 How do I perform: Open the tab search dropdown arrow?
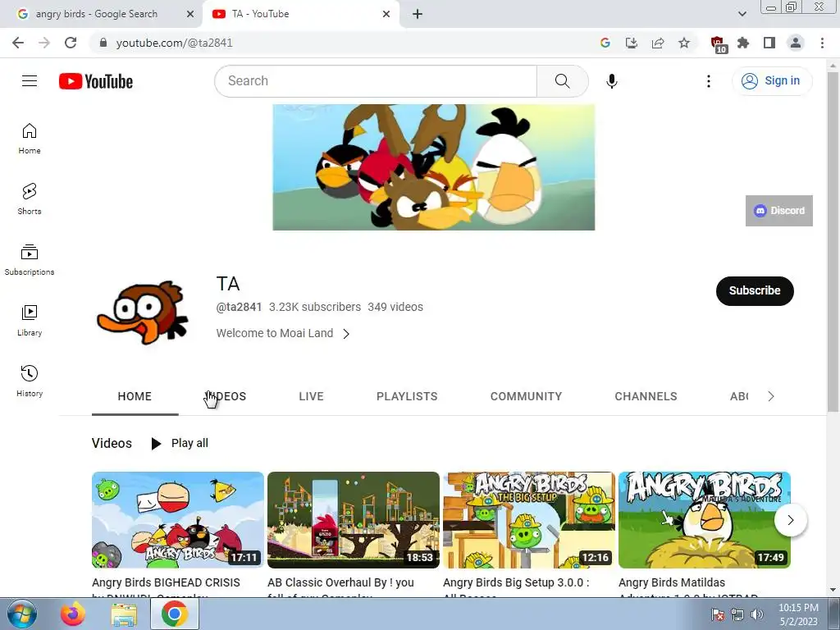(x=742, y=14)
